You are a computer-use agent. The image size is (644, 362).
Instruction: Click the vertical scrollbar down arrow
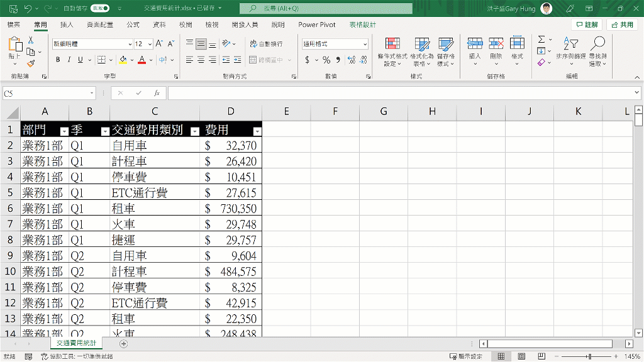tap(638, 333)
